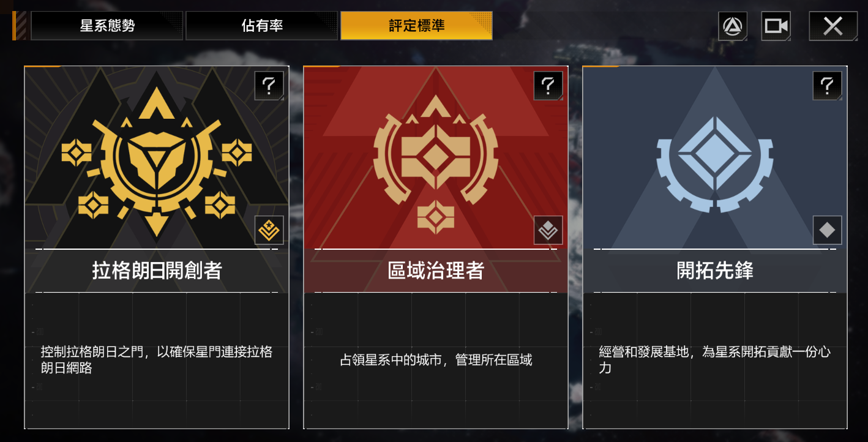The image size is (868, 442).
Task: Select the 拉格朗日開創者 title
Action: point(157,271)
